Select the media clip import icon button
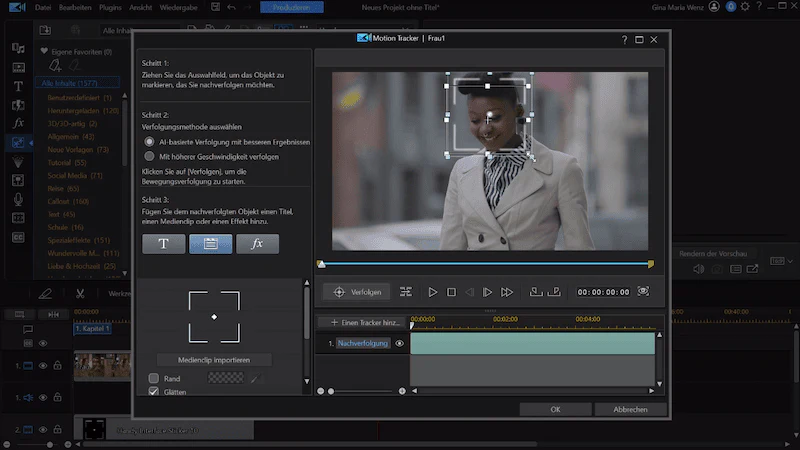 211,244
